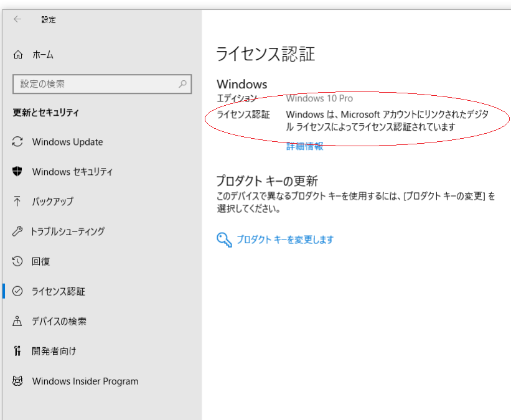Click the デバイスの検索 locator icon

tap(17, 321)
